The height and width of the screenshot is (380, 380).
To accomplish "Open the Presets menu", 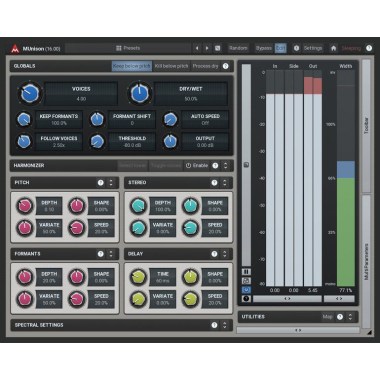I will coord(128,48).
